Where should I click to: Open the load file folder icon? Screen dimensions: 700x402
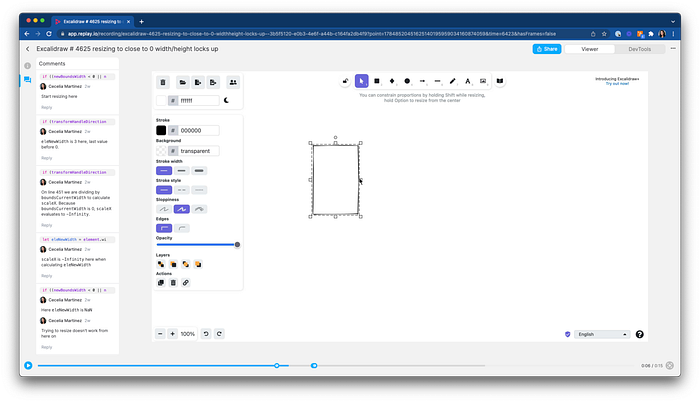tap(182, 82)
